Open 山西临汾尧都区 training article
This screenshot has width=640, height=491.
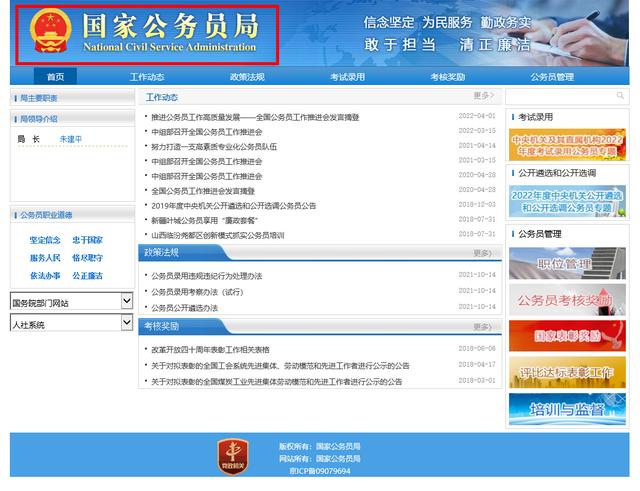[218, 236]
